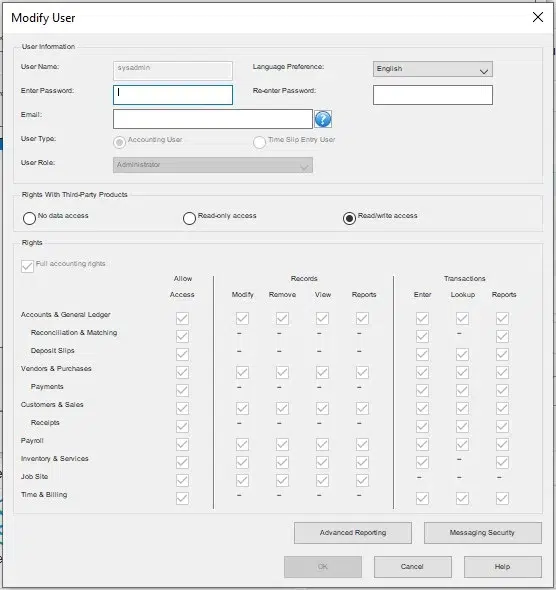This screenshot has width=556, height=590.
Task: Click the Cancel button
Action: [x=412, y=567]
